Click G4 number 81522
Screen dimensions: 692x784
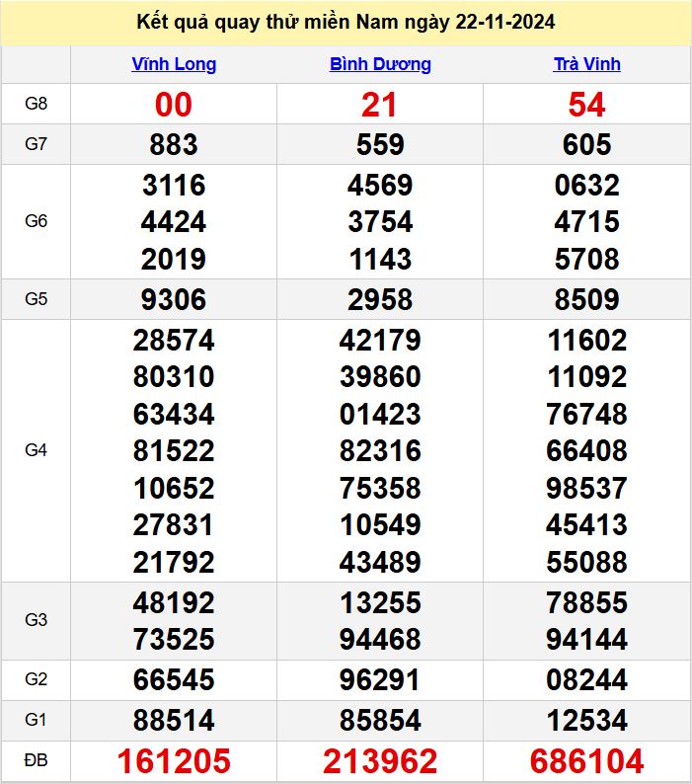pyautogui.click(x=174, y=450)
